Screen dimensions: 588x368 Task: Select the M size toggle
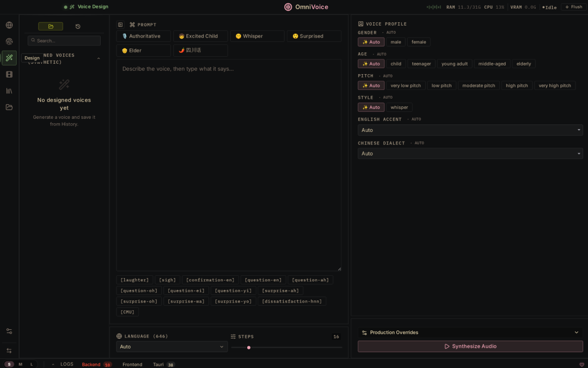(x=21, y=364)
